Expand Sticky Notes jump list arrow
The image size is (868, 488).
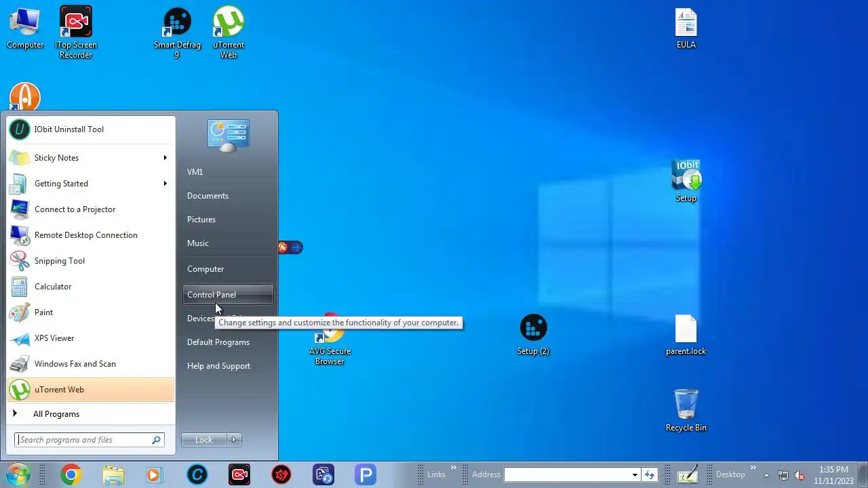(165, 158)
